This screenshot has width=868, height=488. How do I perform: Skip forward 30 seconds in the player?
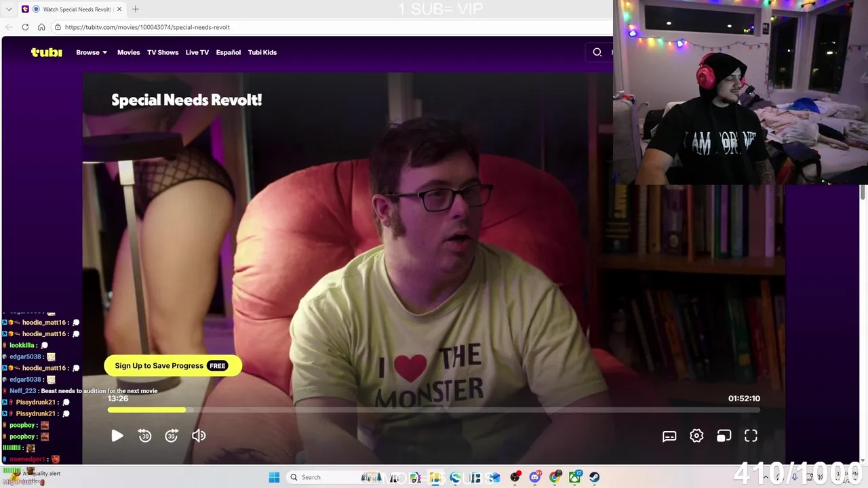[172, 436]
